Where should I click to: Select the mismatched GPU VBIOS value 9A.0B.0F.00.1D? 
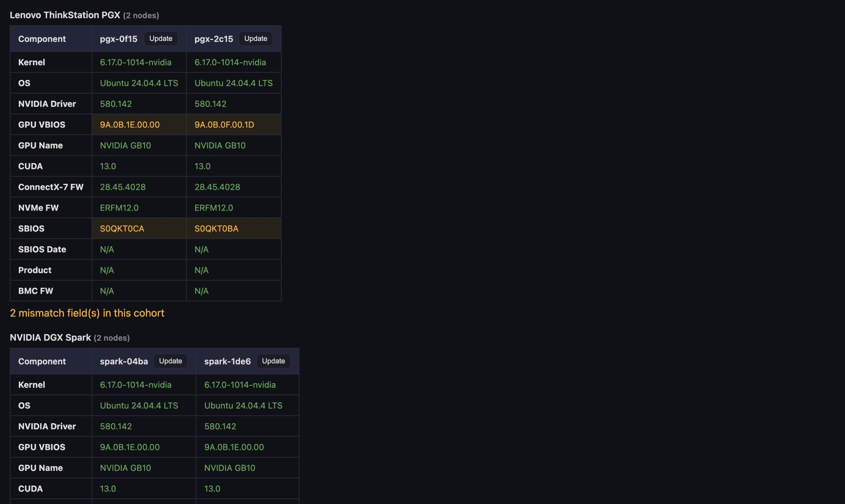pos(224,125)
